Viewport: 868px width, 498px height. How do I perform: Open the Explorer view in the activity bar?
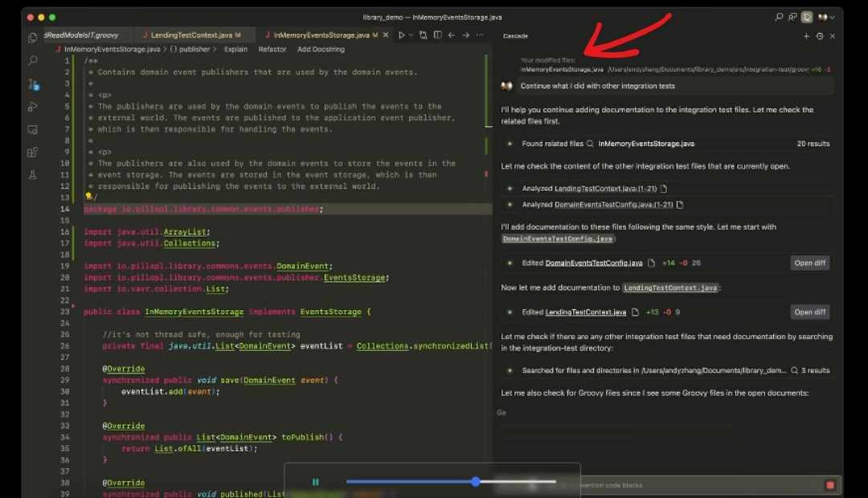(33, 38)
